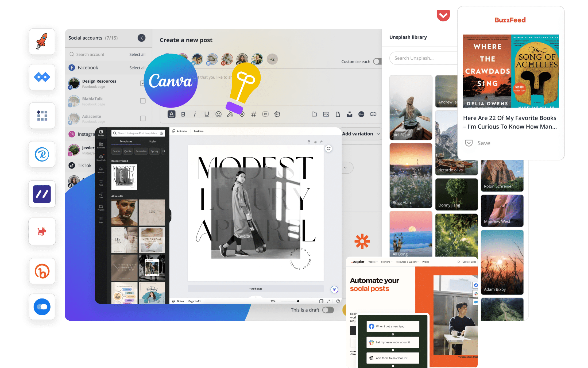Add a first comment with 1st icon
Image resolution: width=588 pixels, height=368 pixels.
tap(265, 114)
